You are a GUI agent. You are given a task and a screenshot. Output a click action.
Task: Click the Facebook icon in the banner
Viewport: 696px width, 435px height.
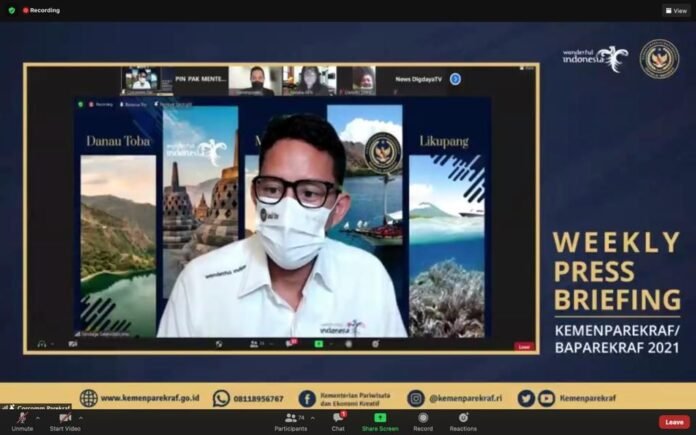pyautogui.click(x=307, y=399)
